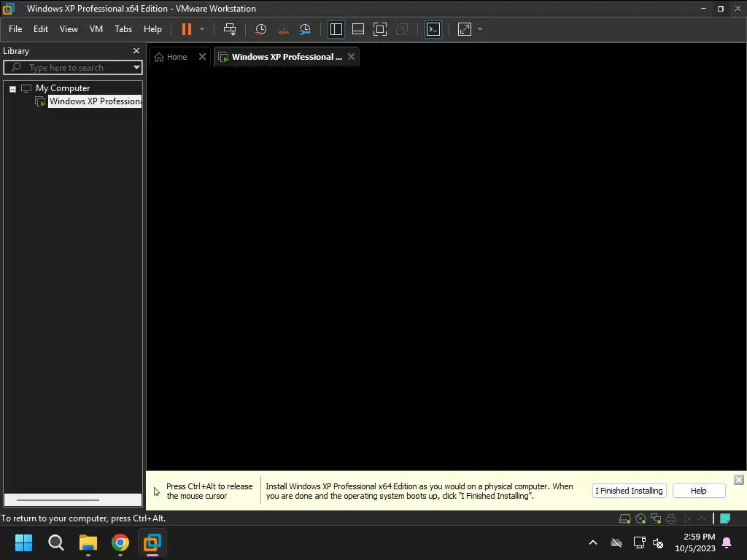Open the clock and date panel
The height and width of the screenshot is (560, 747).
695,542
